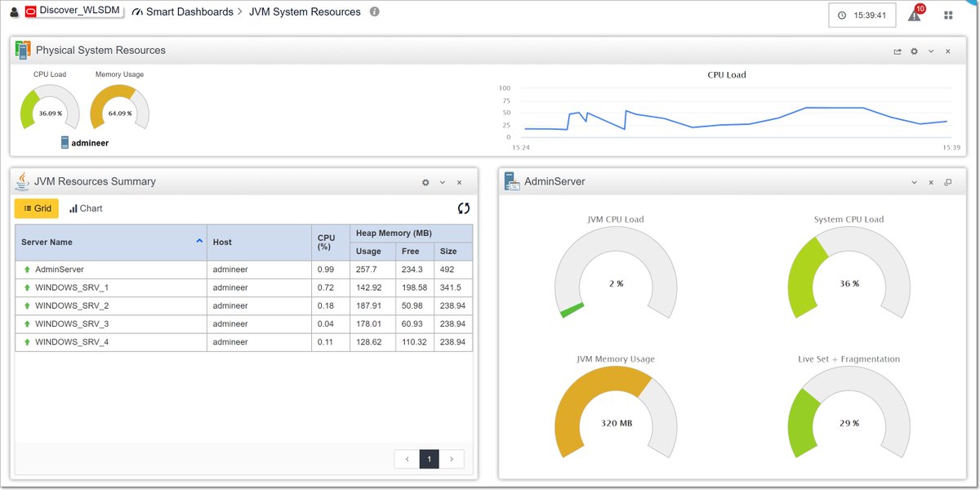Click the Physical System Resources panel icon

[x=23, y=50]
